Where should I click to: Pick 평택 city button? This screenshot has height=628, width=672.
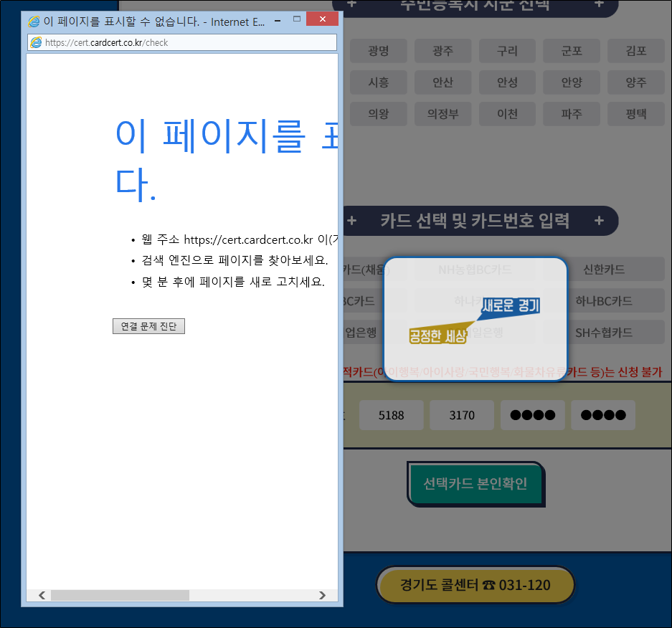point(636,114)
